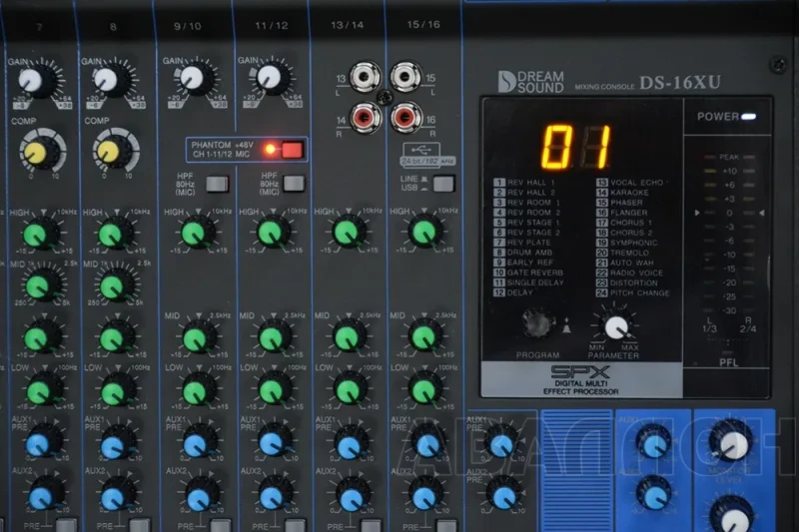Click the GAIN knob on channel 11/12
799x532 pixels.
[x=271, y=77]
